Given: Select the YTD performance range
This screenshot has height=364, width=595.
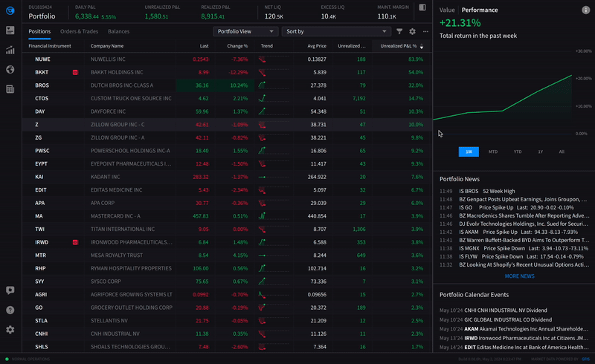Looking at the screenshot, I should click(x=518, y=152).
